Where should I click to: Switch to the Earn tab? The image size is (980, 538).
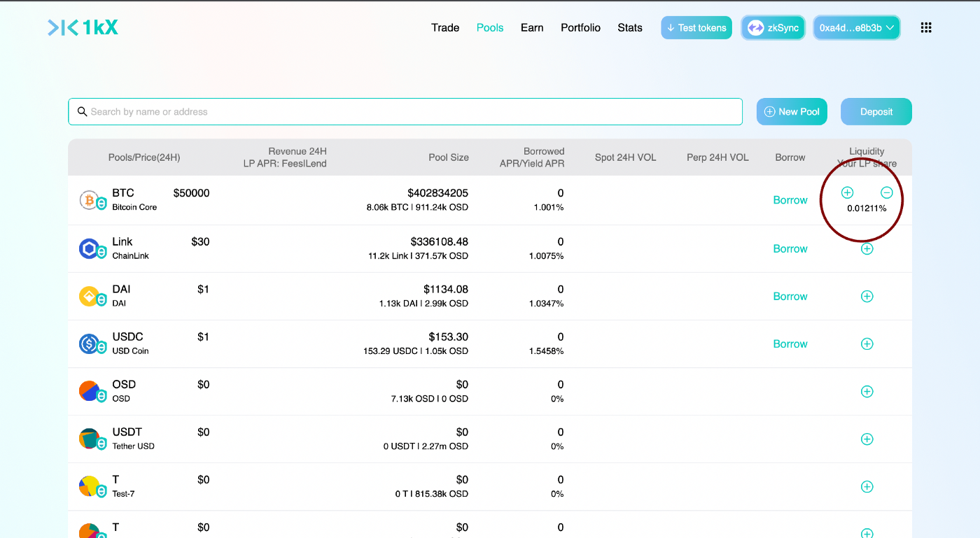[532, 28]
